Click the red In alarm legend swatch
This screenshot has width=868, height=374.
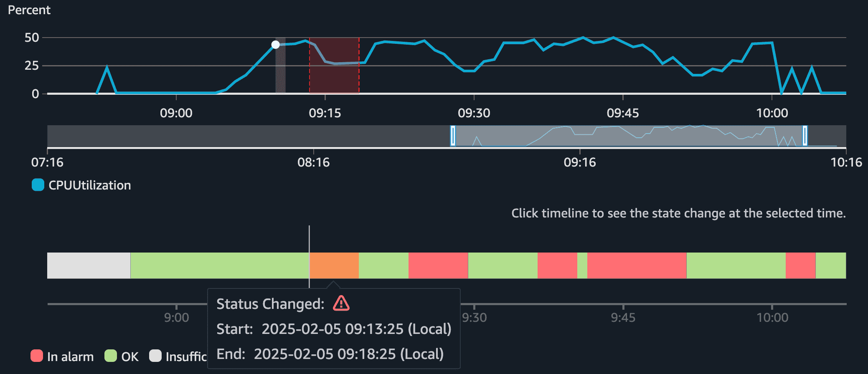37,356
